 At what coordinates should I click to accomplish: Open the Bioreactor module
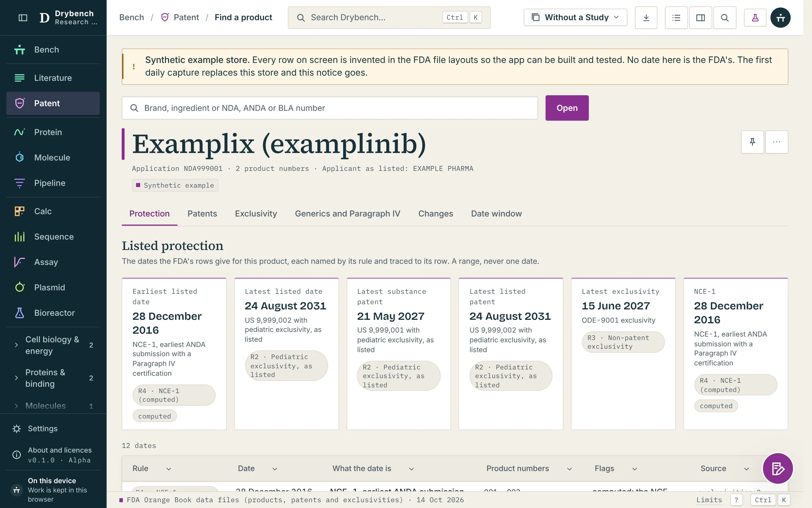(53, 313)
